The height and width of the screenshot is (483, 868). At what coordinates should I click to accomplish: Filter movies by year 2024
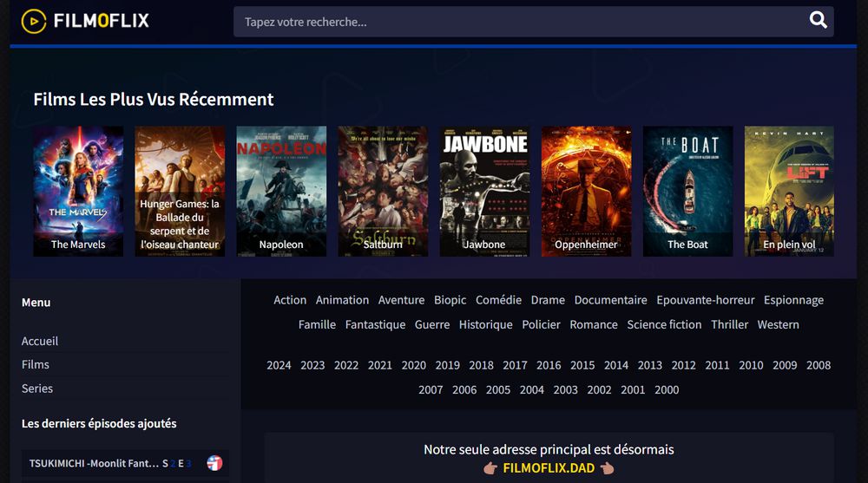click(x=279, y=365)
